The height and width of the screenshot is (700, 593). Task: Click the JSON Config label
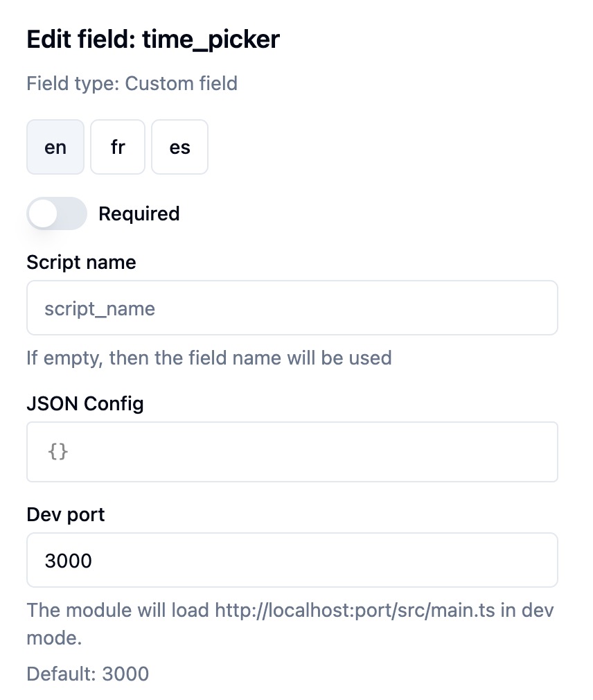(85, 403)
